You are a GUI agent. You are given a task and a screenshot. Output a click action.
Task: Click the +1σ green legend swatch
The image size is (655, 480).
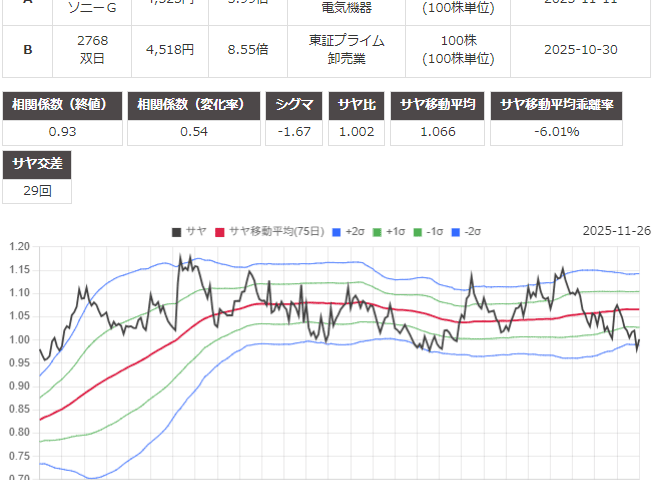377,232
